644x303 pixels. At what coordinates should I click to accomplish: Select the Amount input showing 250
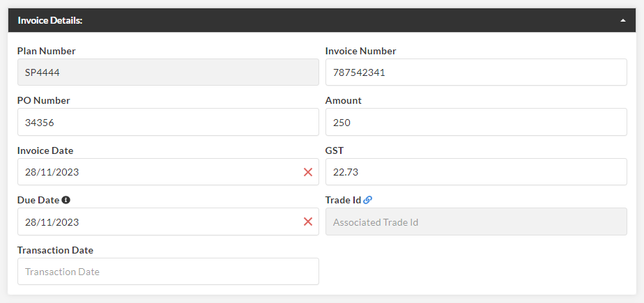[476, 122]
